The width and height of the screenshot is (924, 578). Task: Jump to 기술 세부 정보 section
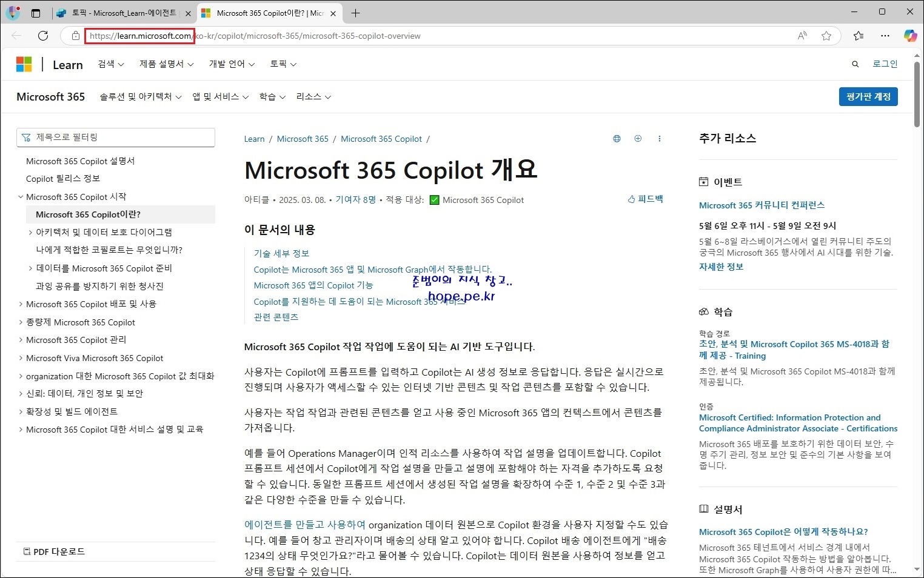(x=281, y=253)
